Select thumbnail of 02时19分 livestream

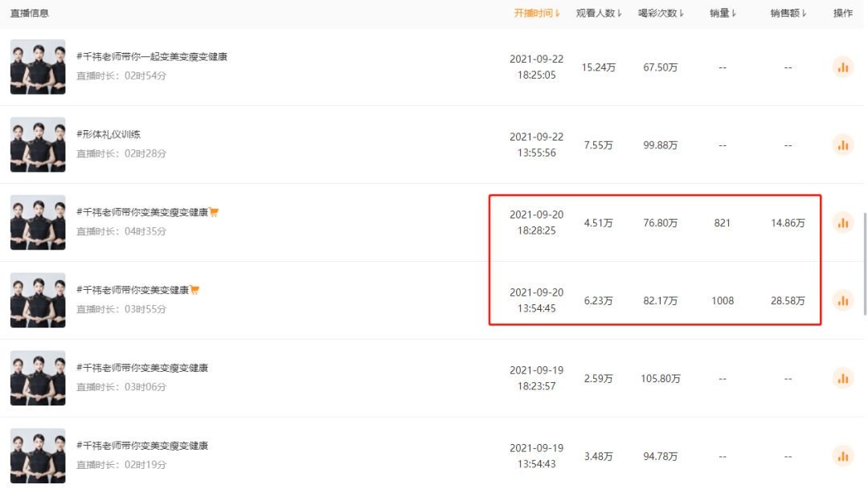[x=38, y=456]
